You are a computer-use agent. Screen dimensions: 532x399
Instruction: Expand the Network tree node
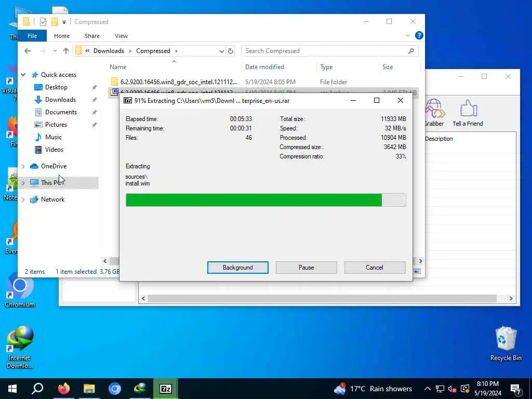[23, 199]
